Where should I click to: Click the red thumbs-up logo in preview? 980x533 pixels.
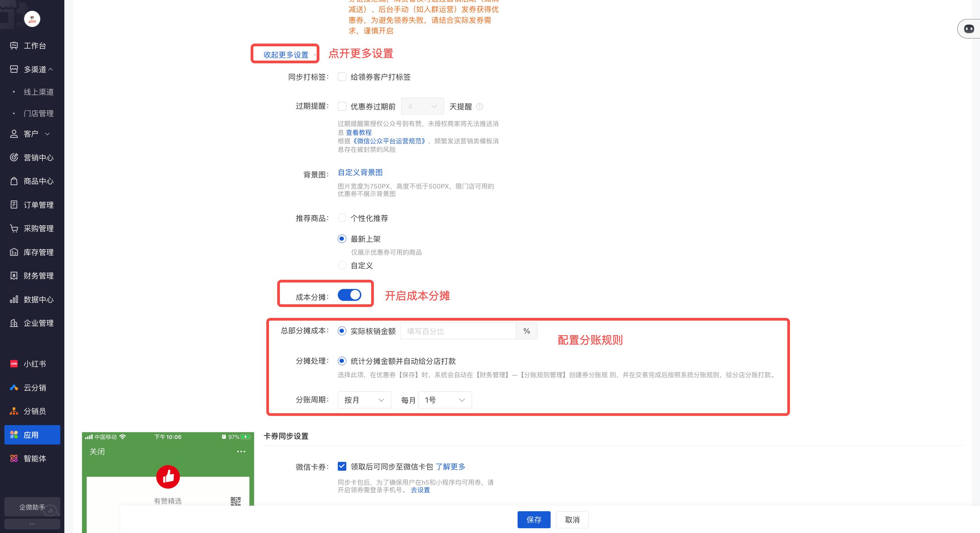[x=168, y=477]
